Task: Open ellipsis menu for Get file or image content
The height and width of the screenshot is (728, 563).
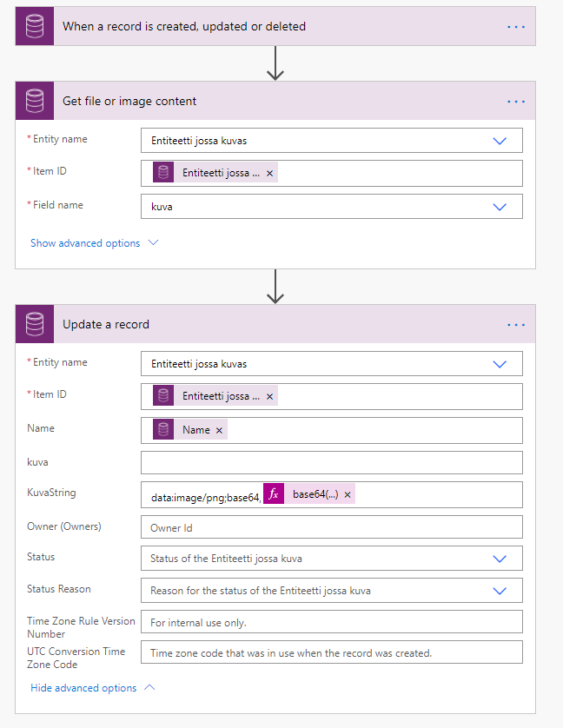Action: click(x=516, y=101)
